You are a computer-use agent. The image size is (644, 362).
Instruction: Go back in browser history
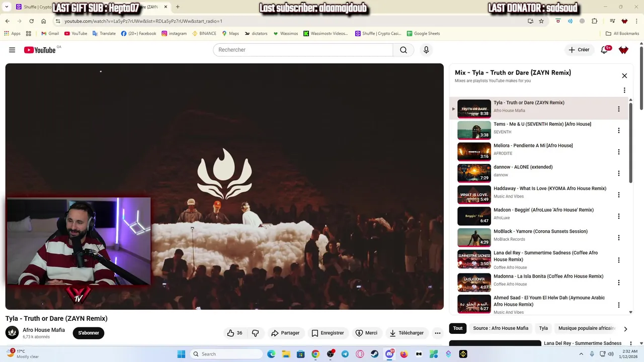tap(7, 21)
